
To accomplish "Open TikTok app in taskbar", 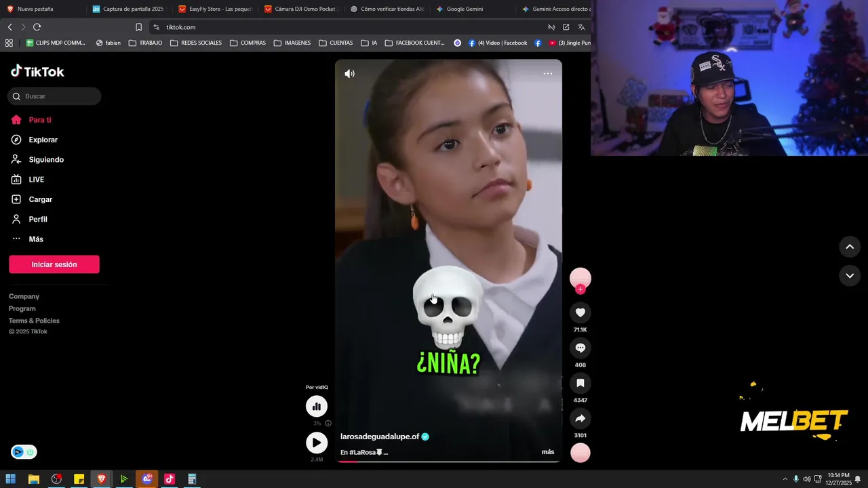I will 170,479.
